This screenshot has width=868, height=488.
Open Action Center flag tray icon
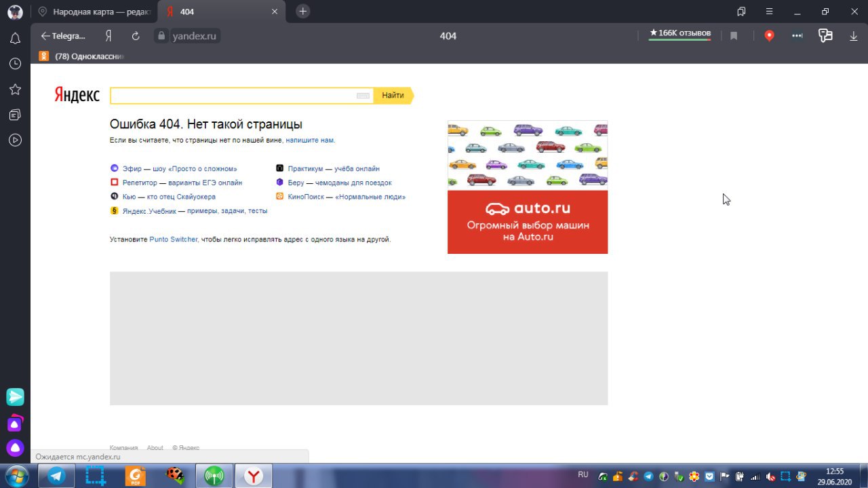pos(724,476)
